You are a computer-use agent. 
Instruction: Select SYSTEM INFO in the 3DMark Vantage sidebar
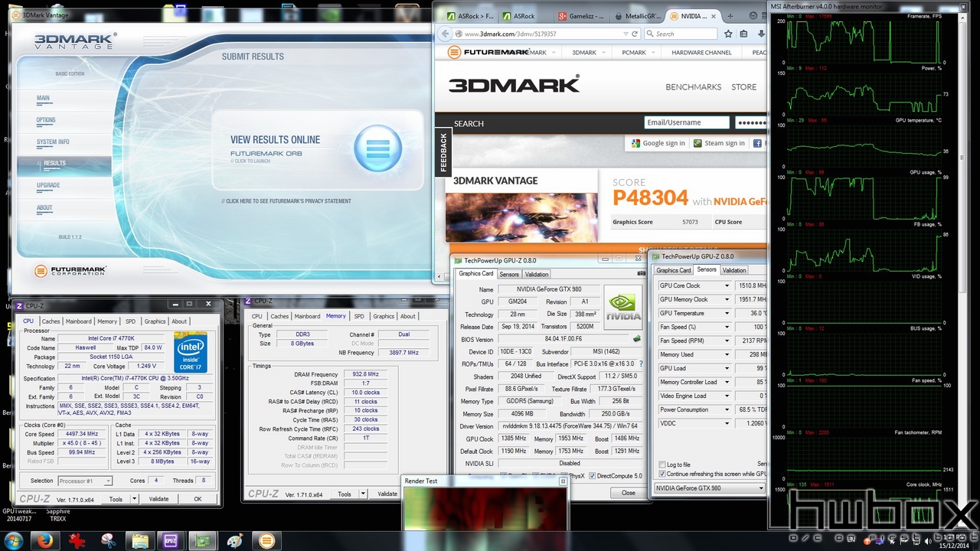tap(53, 142)
